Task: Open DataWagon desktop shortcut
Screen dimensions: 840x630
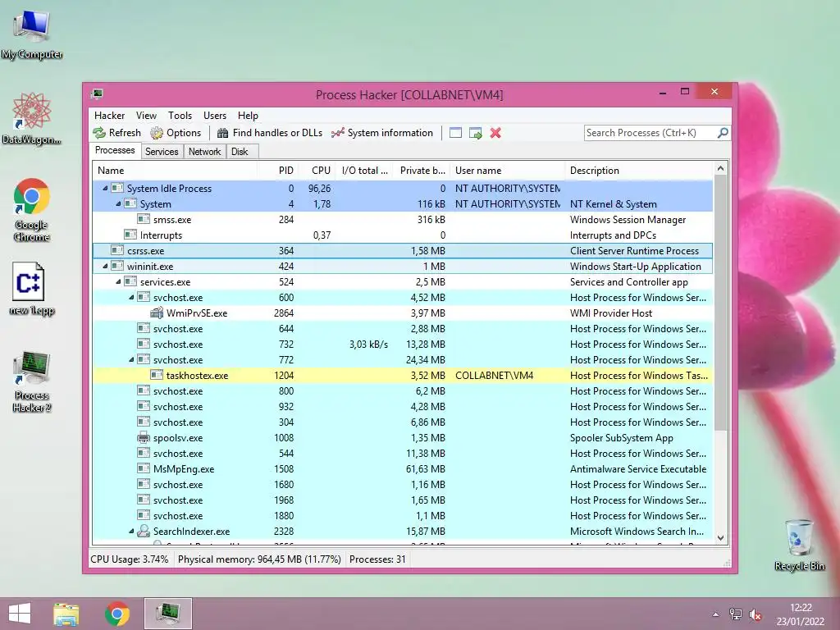Action: click(32, 118)
